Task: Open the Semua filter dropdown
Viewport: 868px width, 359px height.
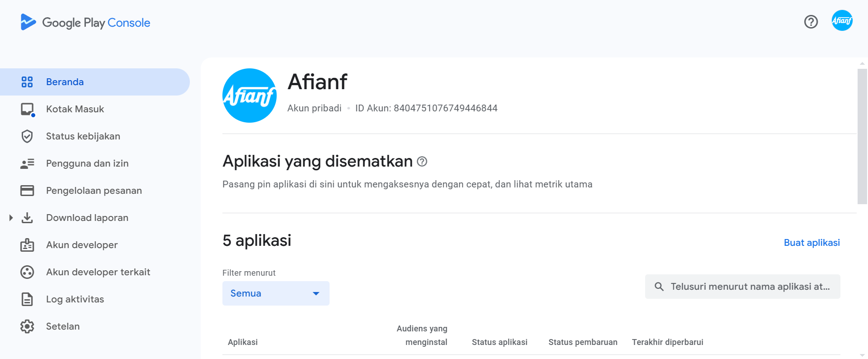Action: tap(275, 293)
